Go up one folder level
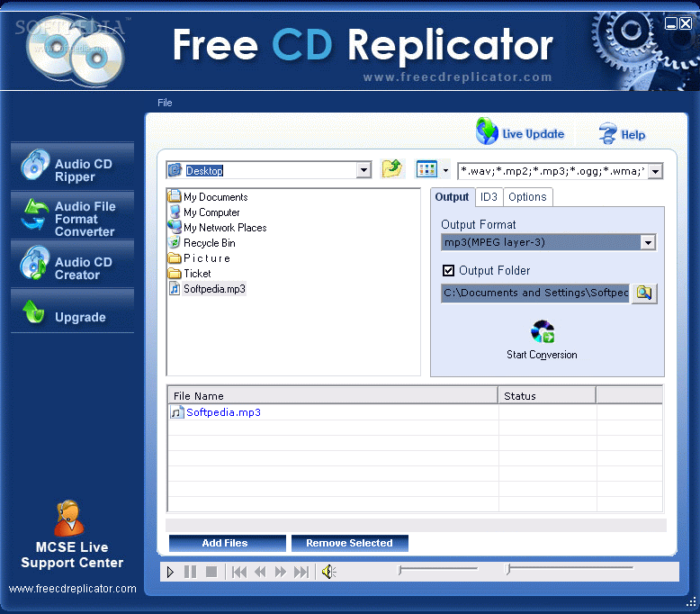 392,169
